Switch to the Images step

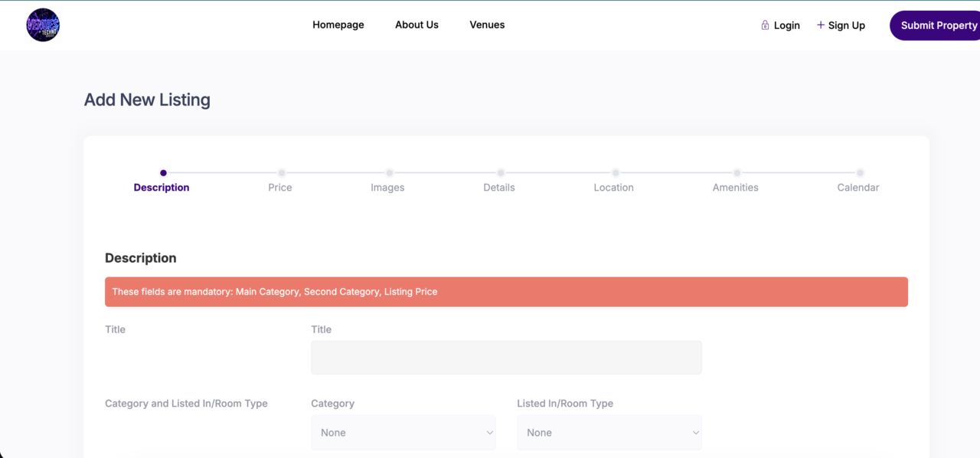387,188
